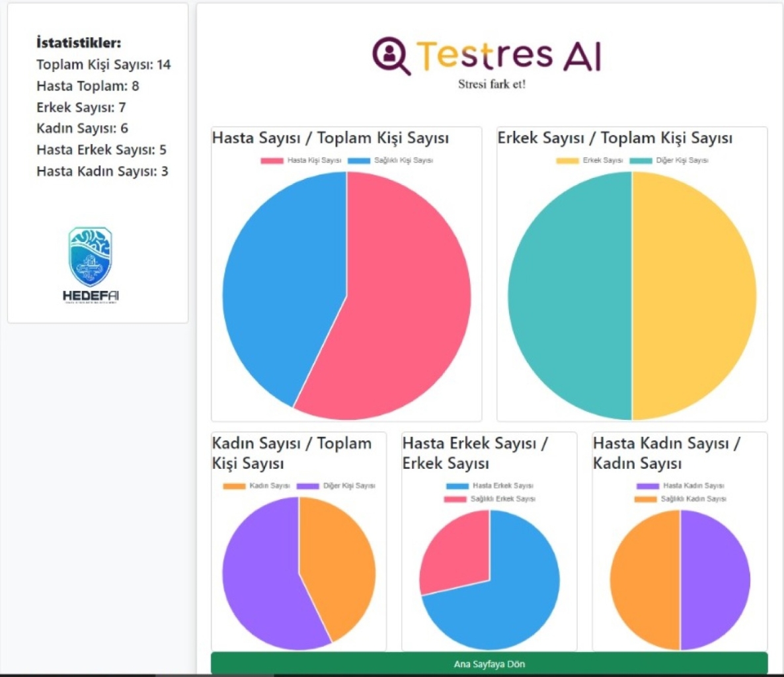Click 'Erkek Sayısı: 7' statistic
Image resolution: width=784 pixels, height=677 pixels.
81,108
